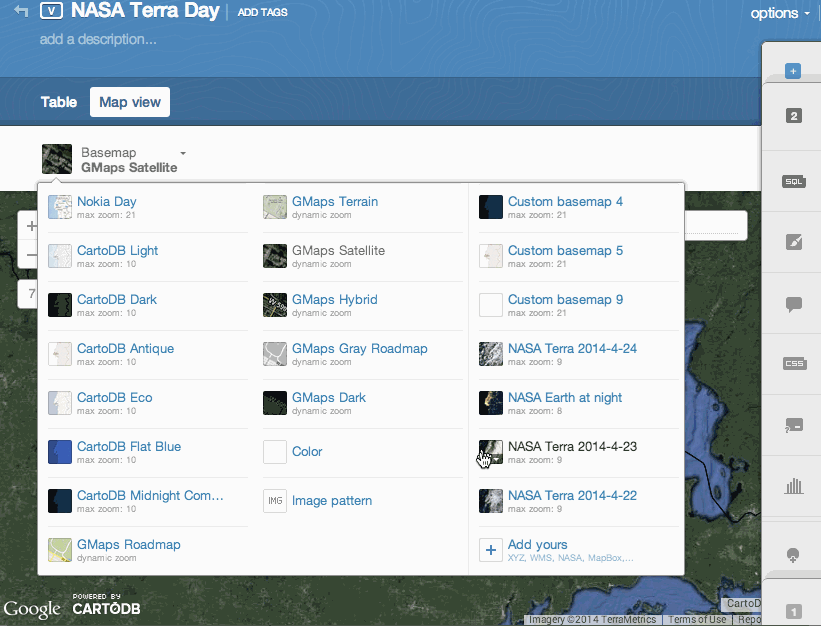Switch to the Table tab
The width and height of the screenshot is (821, 626).
click(59, 102)
